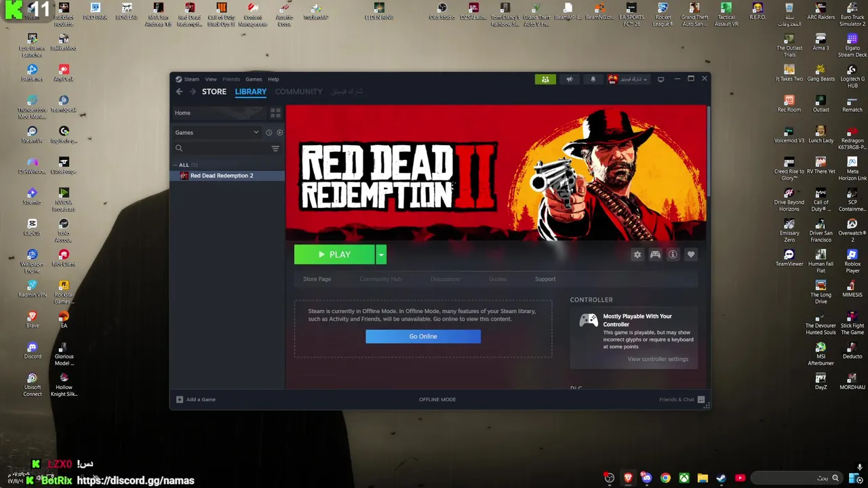This screenshot has width=868, height=488.
Task: Open Voicemod V3 desktop icon
Action: (789, 135)
